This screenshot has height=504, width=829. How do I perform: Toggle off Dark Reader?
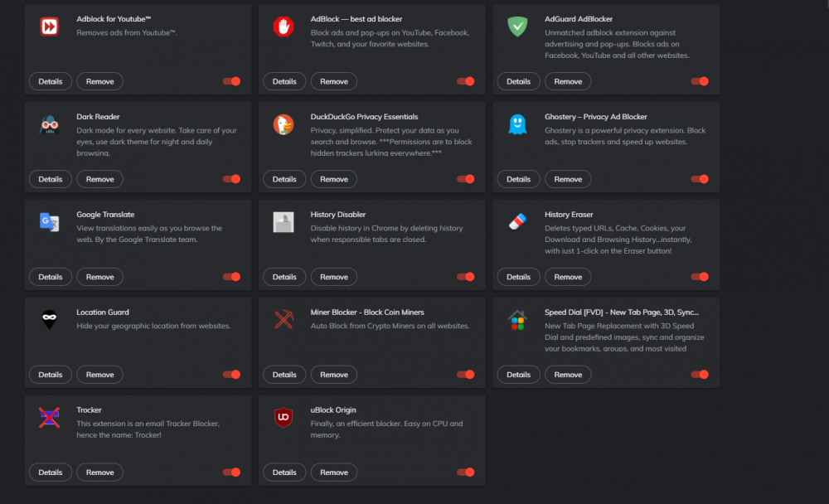(231, 179)
